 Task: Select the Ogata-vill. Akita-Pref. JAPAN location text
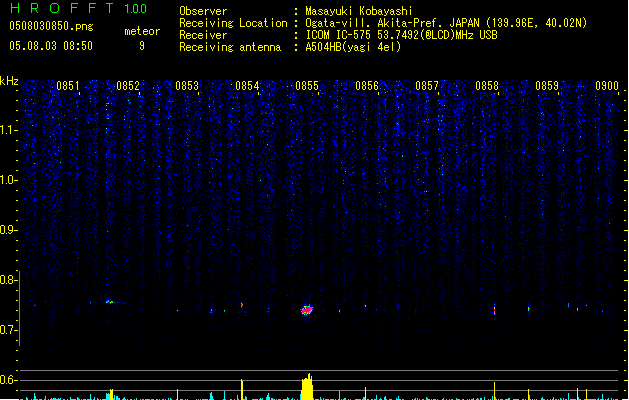click(446, 23)
